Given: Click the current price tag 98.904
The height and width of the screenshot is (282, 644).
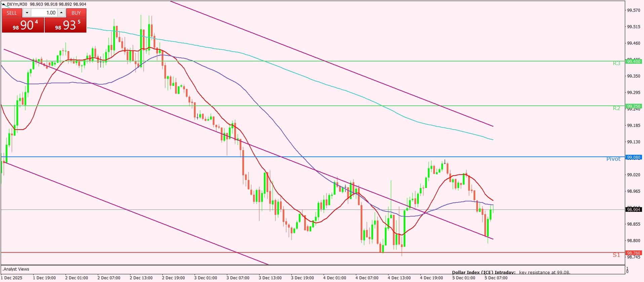Looking at the screenshot, I should click(x=634, y=209).
